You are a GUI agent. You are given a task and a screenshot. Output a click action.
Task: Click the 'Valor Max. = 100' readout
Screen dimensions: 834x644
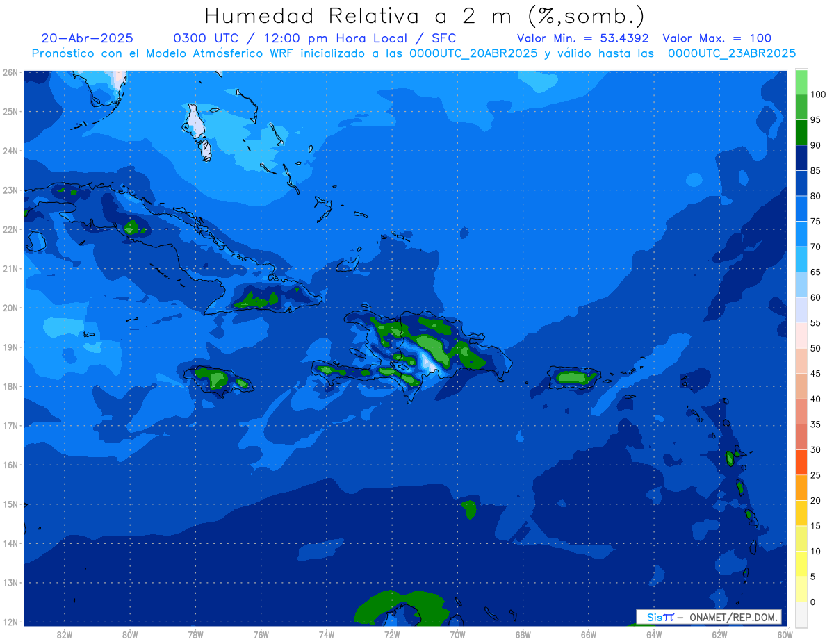pyautogui.click(x=717, y=38)
